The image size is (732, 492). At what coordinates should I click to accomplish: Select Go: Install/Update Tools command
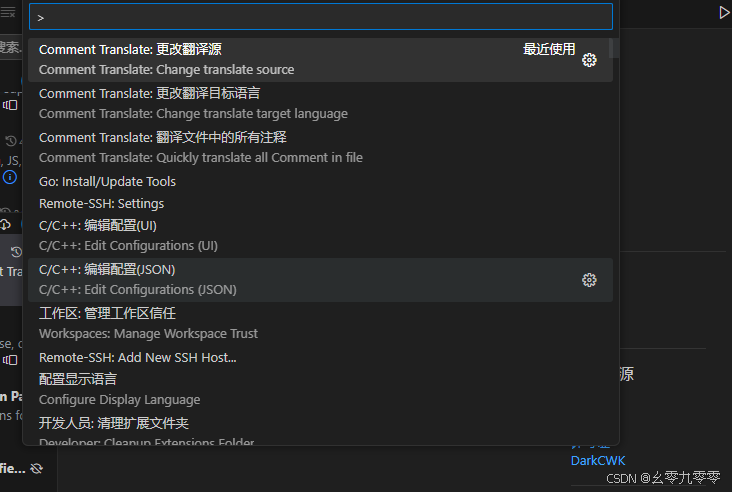click(x=320, y=182)
